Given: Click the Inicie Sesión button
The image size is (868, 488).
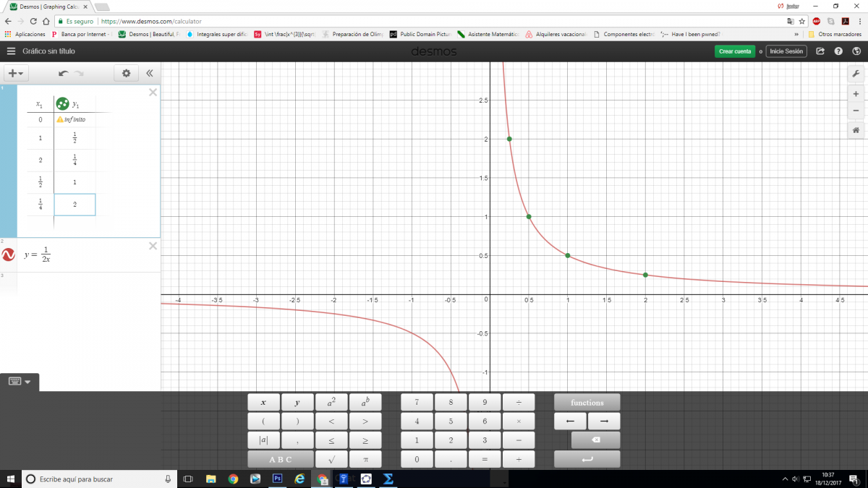Looking at the screenshot, I should (786, 51).
